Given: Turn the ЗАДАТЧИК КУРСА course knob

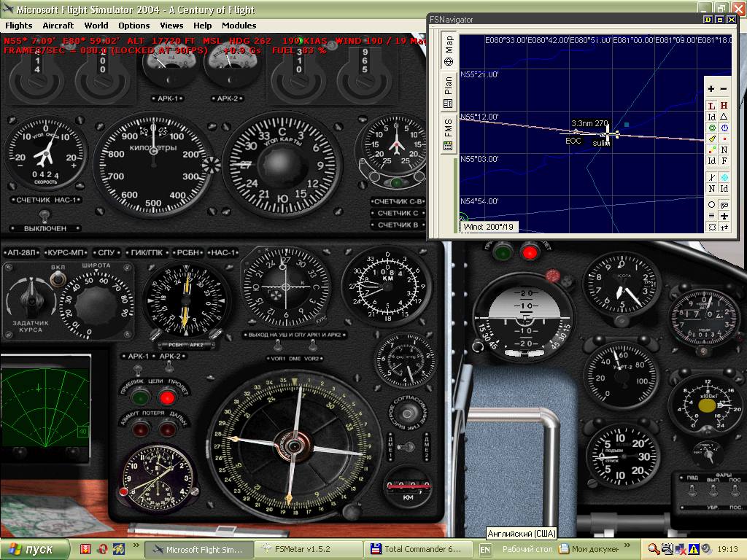Looking at the screenshot, I should pos(31,299).
